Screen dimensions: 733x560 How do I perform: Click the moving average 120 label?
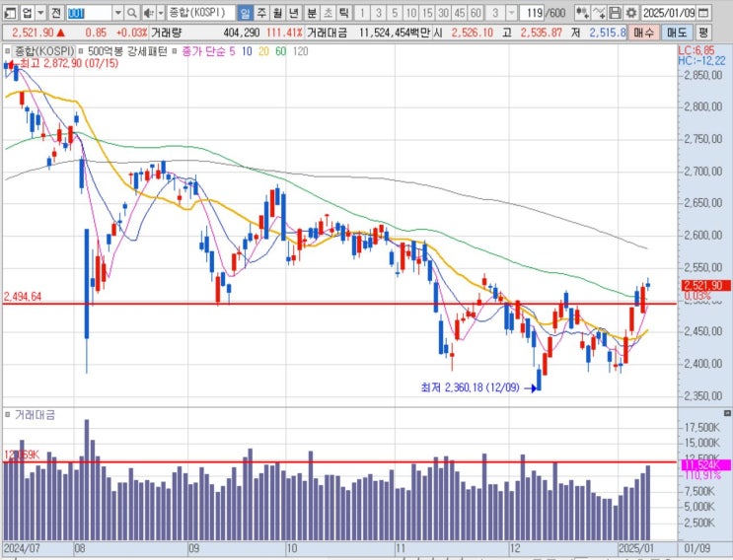[x=300, y=51]
